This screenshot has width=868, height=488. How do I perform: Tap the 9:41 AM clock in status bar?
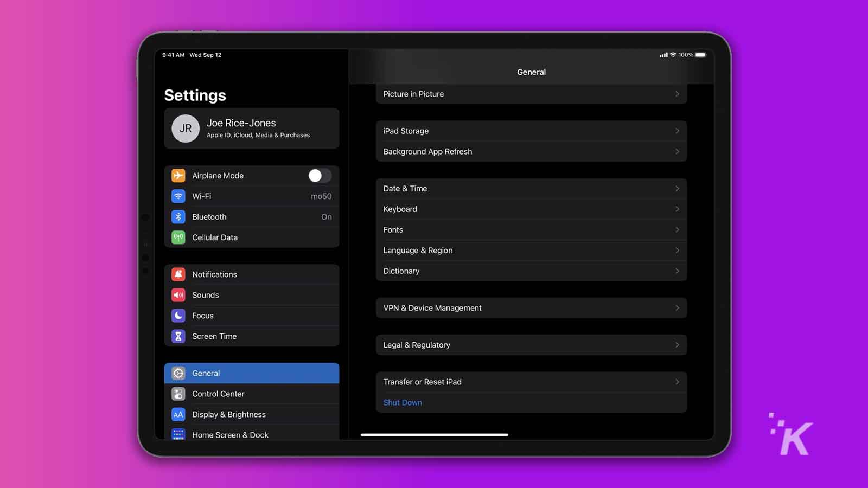(173, 55)
